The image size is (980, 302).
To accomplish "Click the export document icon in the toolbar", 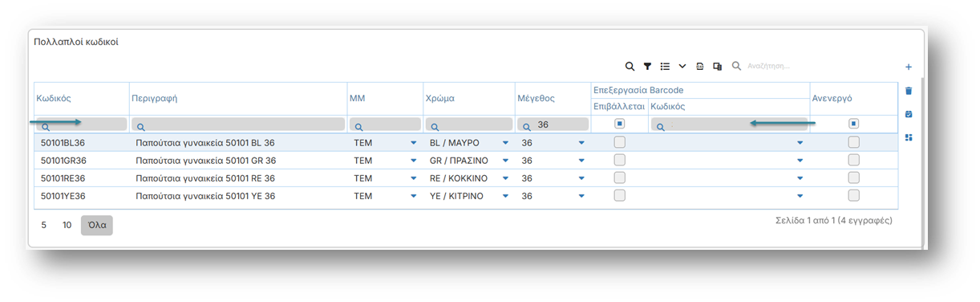I will point(700,66).
